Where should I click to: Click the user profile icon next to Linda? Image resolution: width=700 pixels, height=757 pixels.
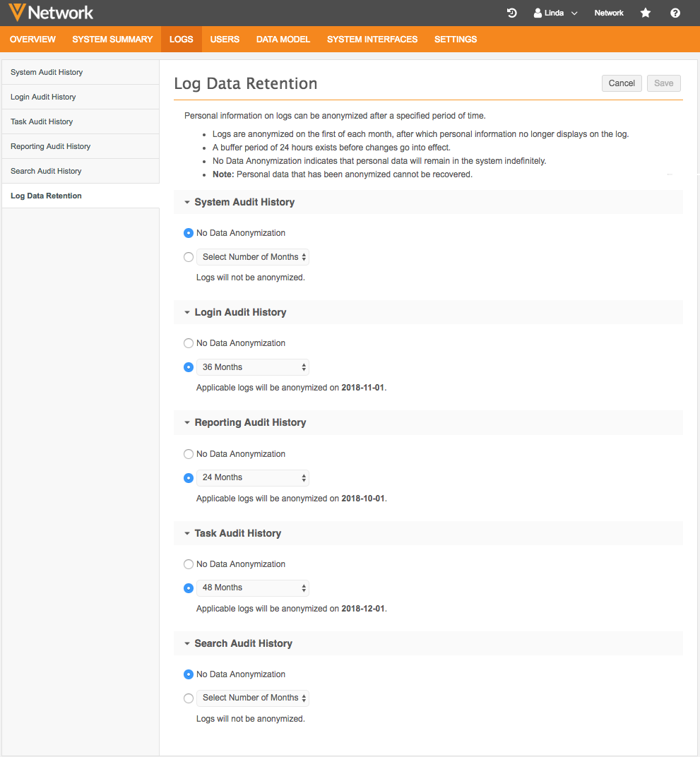point(538,13)
